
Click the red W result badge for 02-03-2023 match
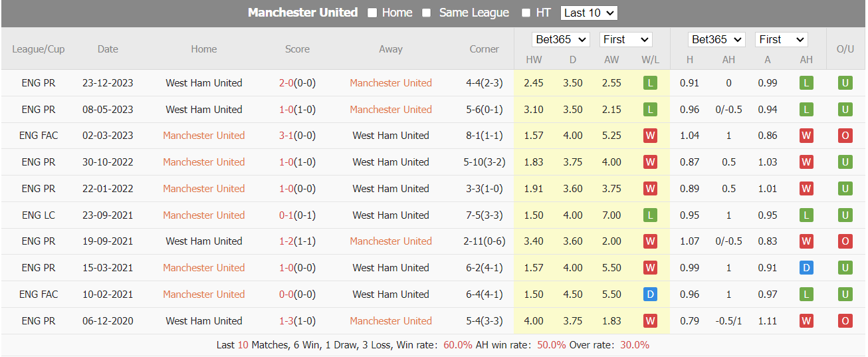pyautogui.click(x=650, y=136)
